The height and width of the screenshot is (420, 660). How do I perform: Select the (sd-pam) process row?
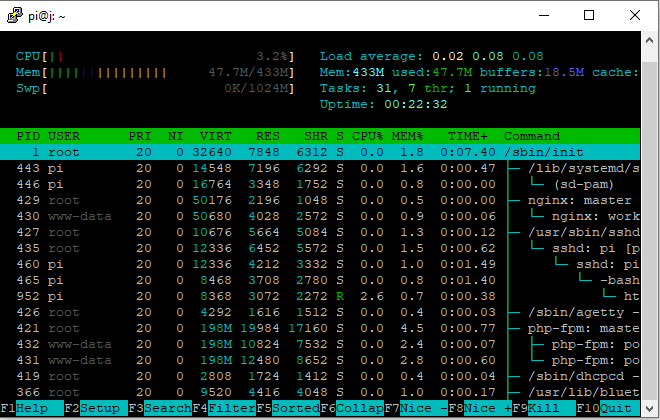click(320, 184)
